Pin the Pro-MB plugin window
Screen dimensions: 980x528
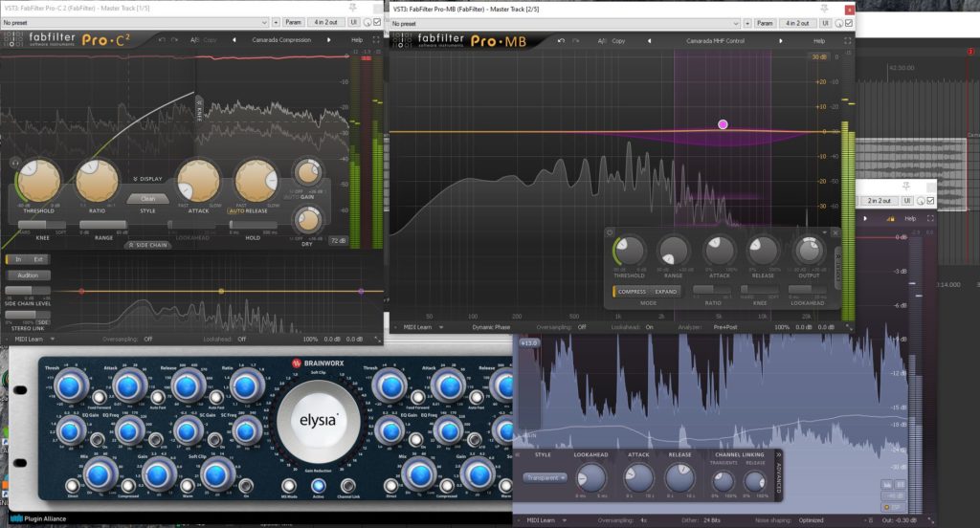point(824,8)
